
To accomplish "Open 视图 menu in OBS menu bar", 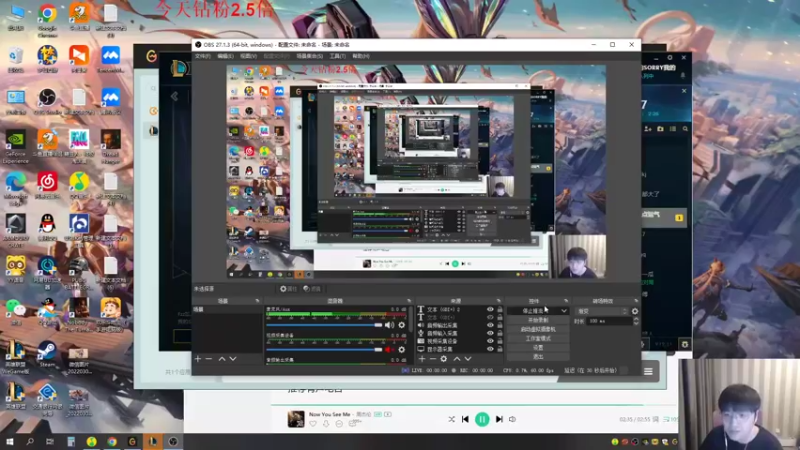I will click(x=248, y=56).
